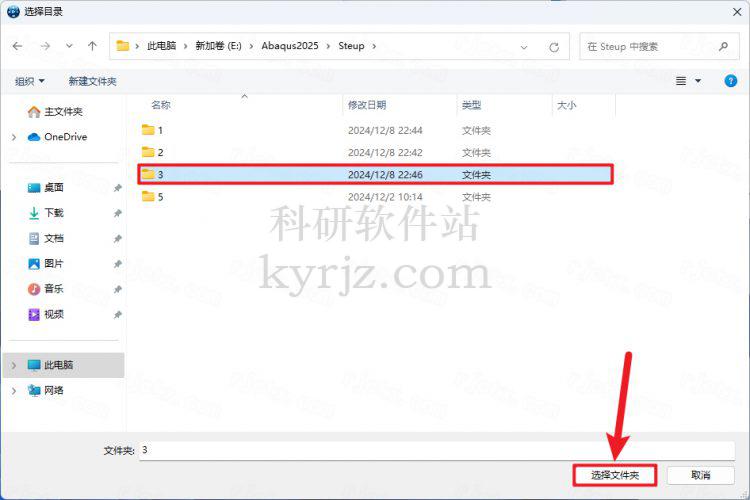Open the help question mark icon
Screen dimensions: 750x500
730,81
